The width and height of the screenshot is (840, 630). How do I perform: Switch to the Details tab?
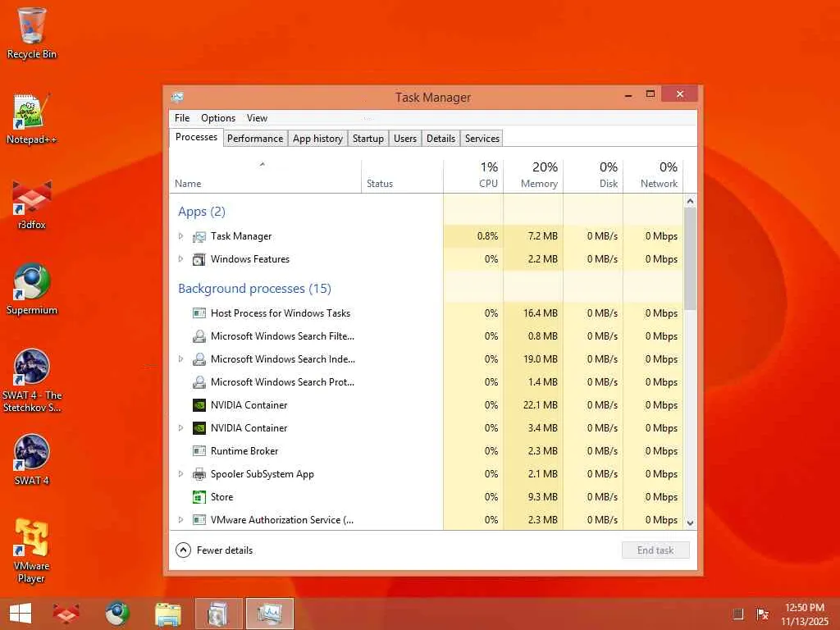pos(441,139)
